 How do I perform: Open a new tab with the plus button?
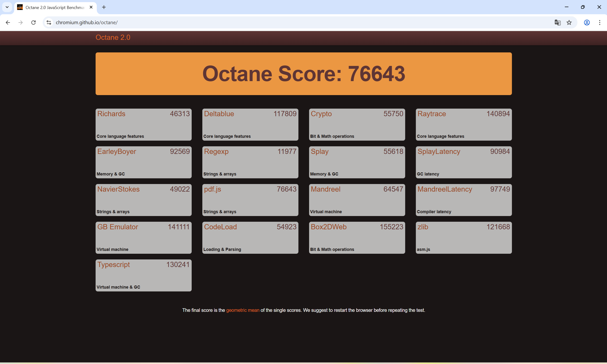click(x=104, y=7)
